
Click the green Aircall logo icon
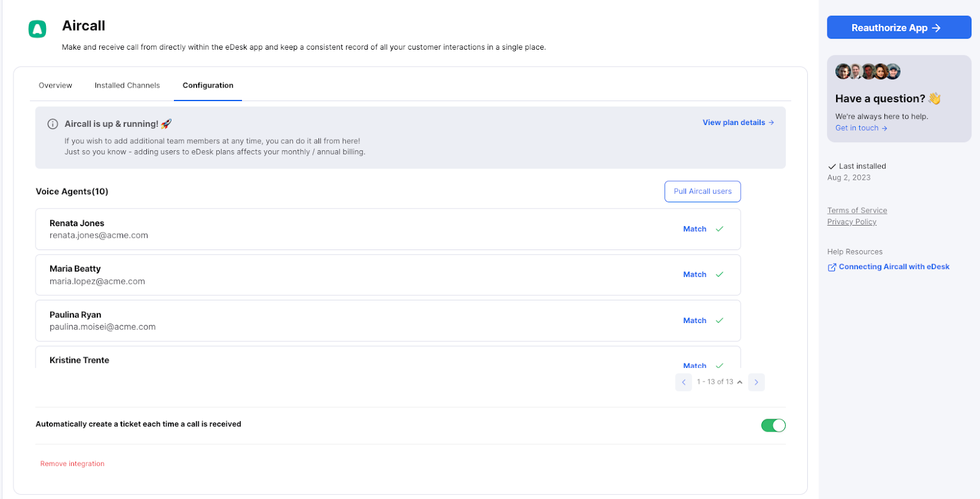point(37,29)
